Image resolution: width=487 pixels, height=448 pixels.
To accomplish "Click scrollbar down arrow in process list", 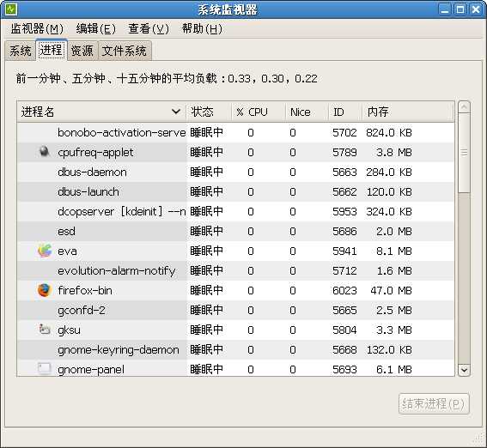I will (x=464, y=370).
